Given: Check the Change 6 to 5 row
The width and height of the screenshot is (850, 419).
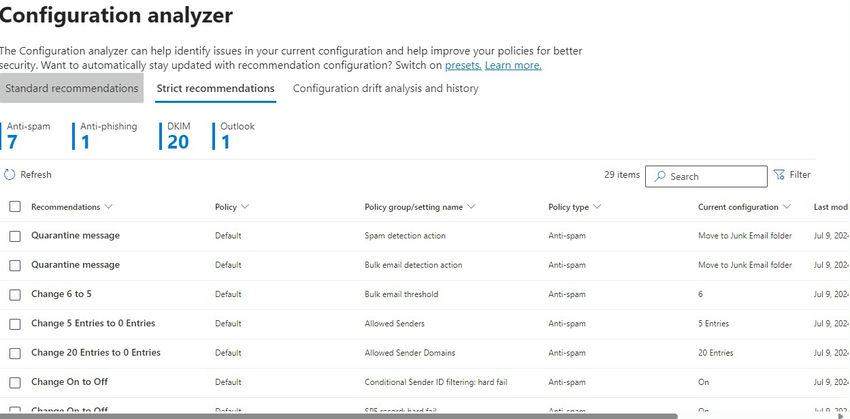Looking at the screenshot, I should (15, 295).
